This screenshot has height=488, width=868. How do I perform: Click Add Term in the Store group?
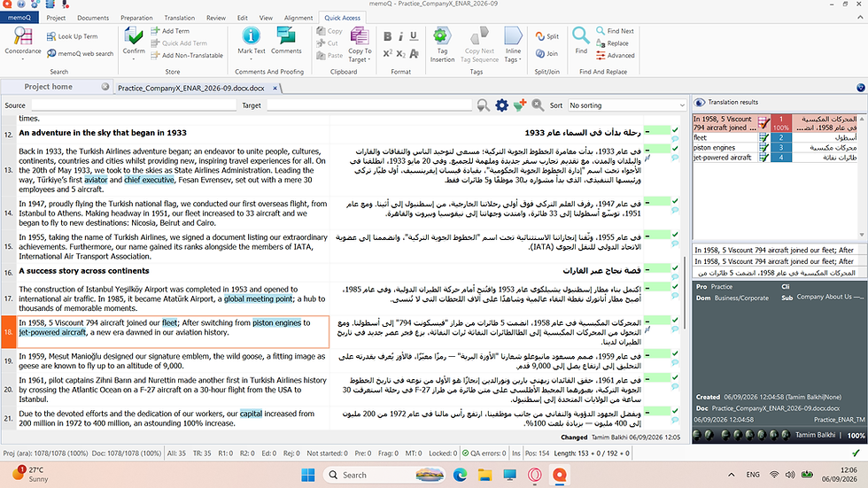(170, 31)
